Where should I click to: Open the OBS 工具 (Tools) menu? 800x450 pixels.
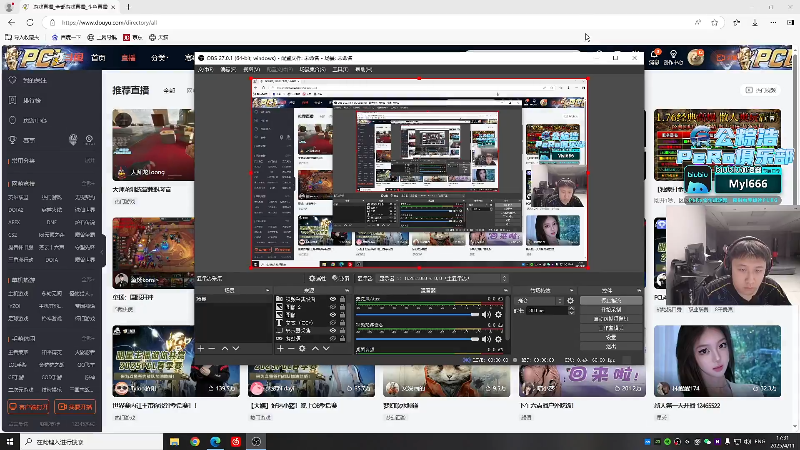pyautogui.click(x=340, y=70)
